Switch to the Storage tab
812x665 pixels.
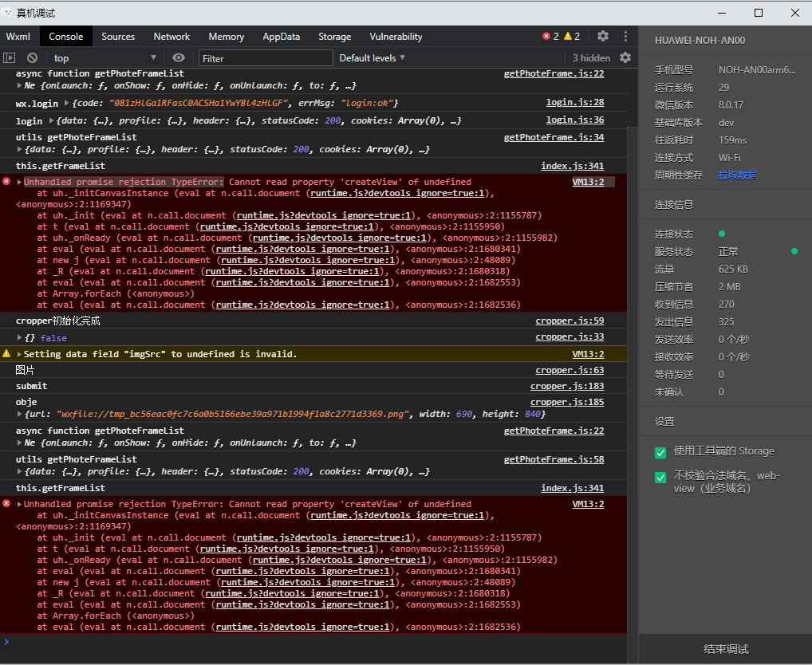(334, 36)
